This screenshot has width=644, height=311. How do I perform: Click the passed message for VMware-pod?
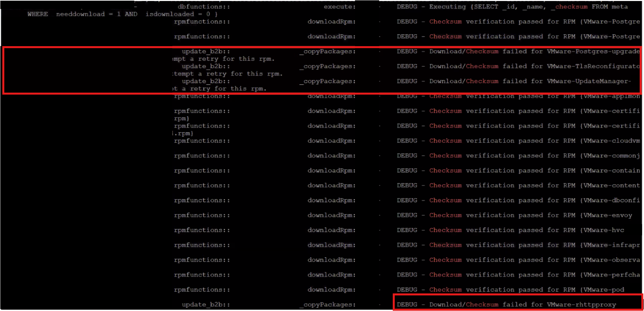tap(526, 290)
